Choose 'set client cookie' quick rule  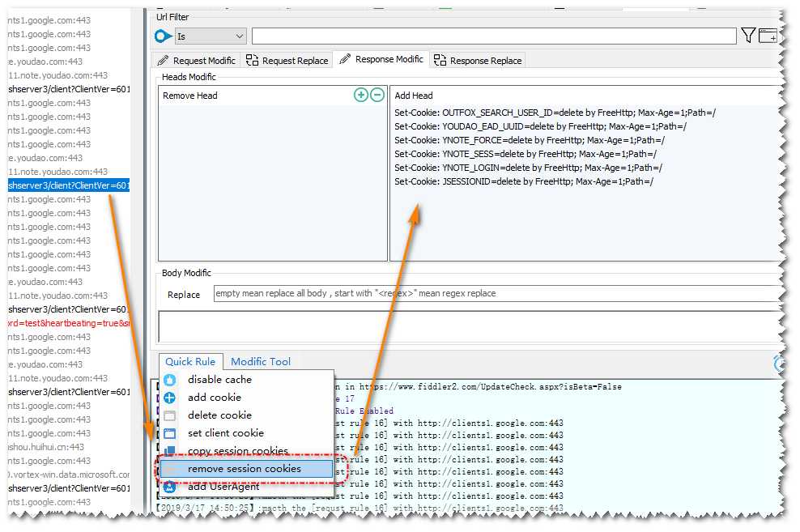246,433
